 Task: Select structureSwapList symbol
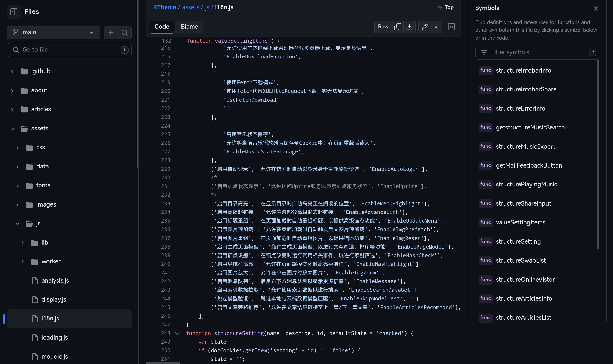[521, 260]
